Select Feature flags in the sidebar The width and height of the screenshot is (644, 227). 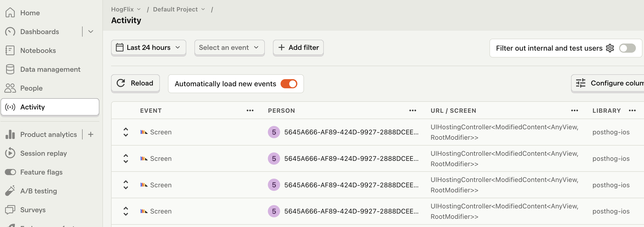[x=41, y=172]
